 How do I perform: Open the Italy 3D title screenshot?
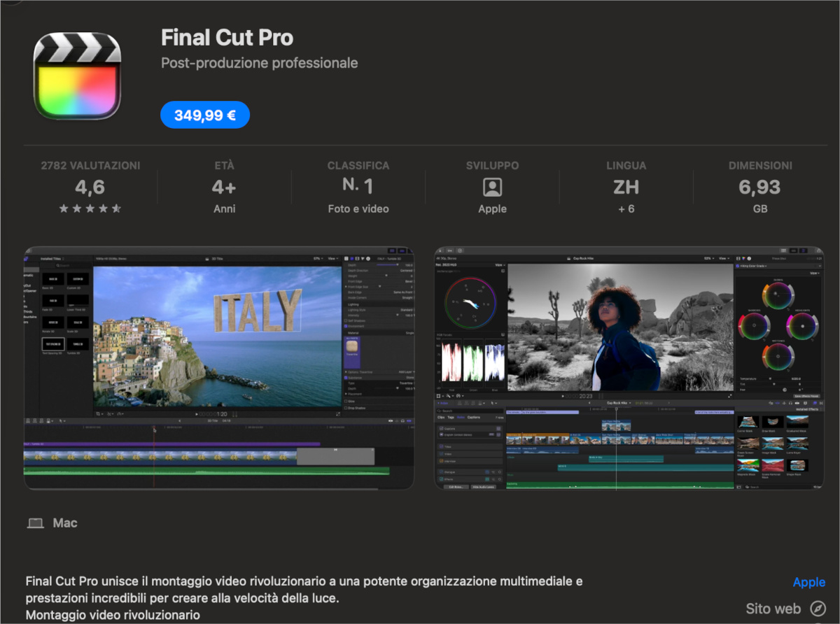click(x=218, y=368)
